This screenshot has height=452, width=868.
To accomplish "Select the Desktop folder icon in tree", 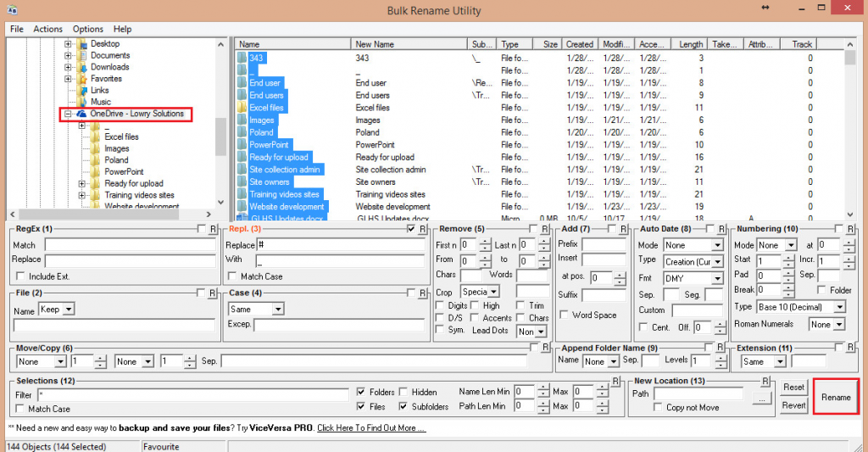I will [x=82, y=44].
